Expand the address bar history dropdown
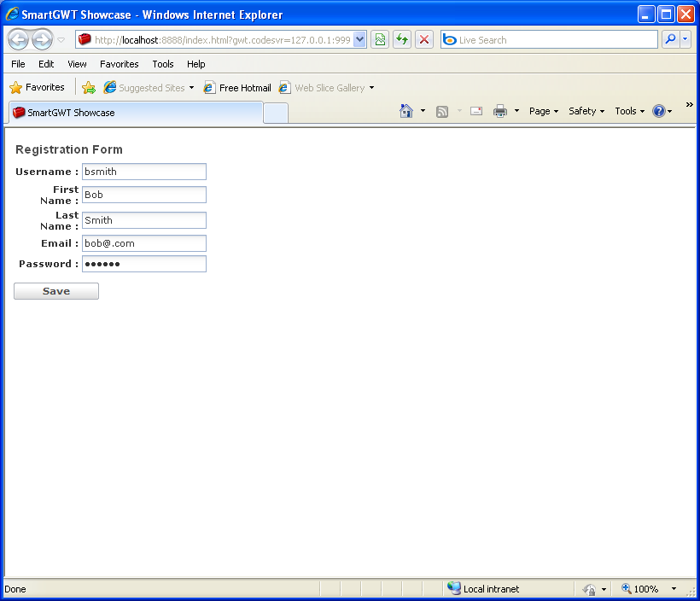This screenshot has width=700, height=601. 360,40
